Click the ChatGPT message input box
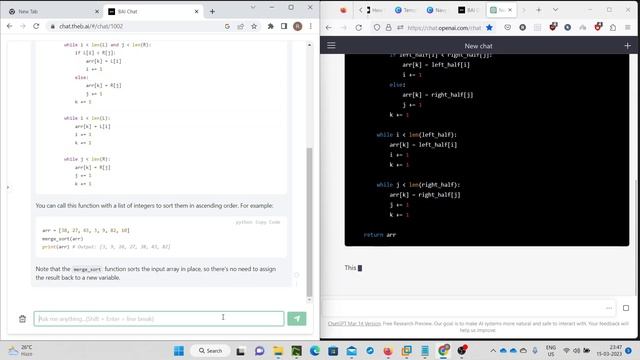The height and width of the screenshot is (360, 640). coord(469,308)
